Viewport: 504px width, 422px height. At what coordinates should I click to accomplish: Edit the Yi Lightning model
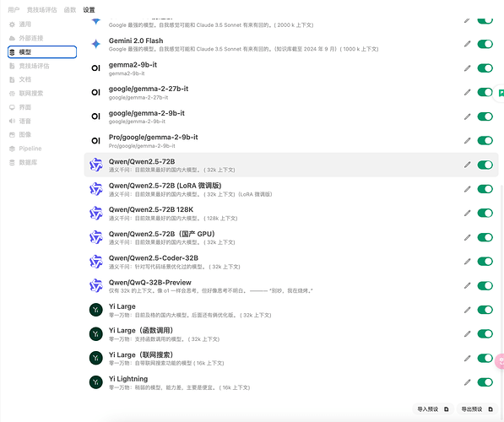468,382
